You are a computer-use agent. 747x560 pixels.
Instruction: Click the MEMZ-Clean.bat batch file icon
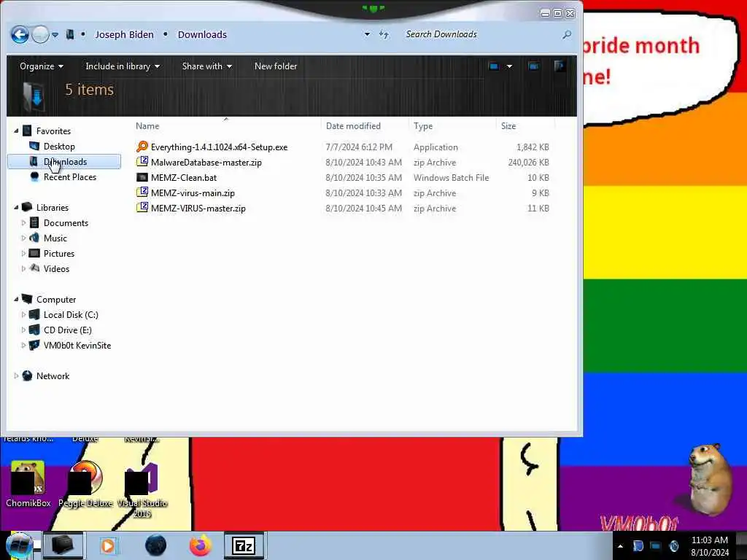pos(142,177)
